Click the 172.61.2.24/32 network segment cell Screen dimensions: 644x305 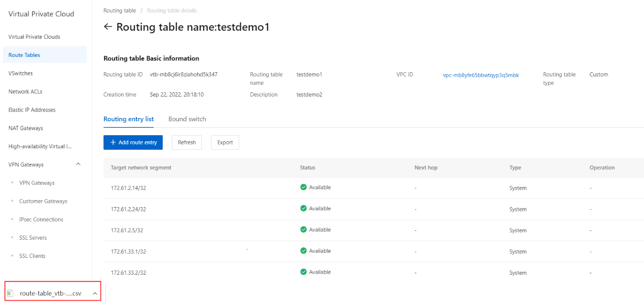[128, 209]
